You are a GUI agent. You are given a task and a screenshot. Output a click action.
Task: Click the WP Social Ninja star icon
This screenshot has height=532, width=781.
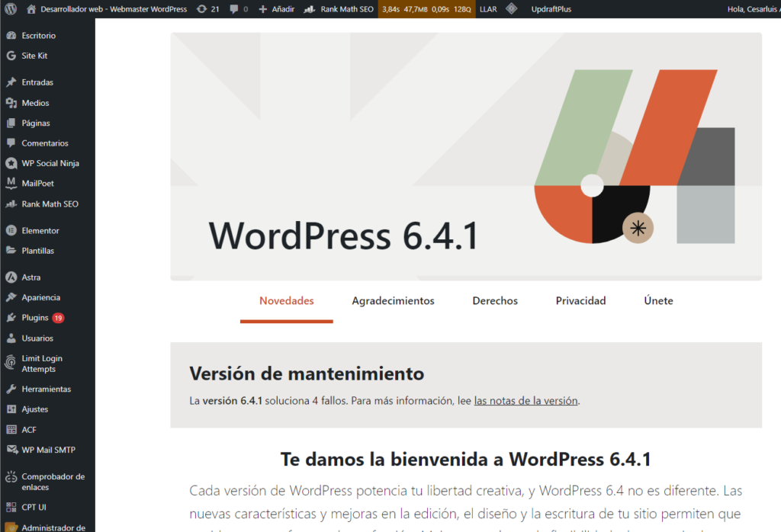tap(11, 163)
